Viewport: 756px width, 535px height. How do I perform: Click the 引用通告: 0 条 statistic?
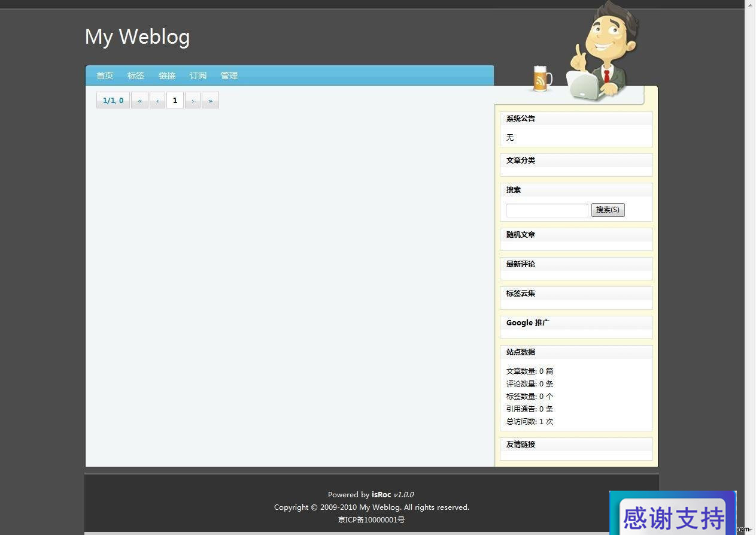(530, 409)
